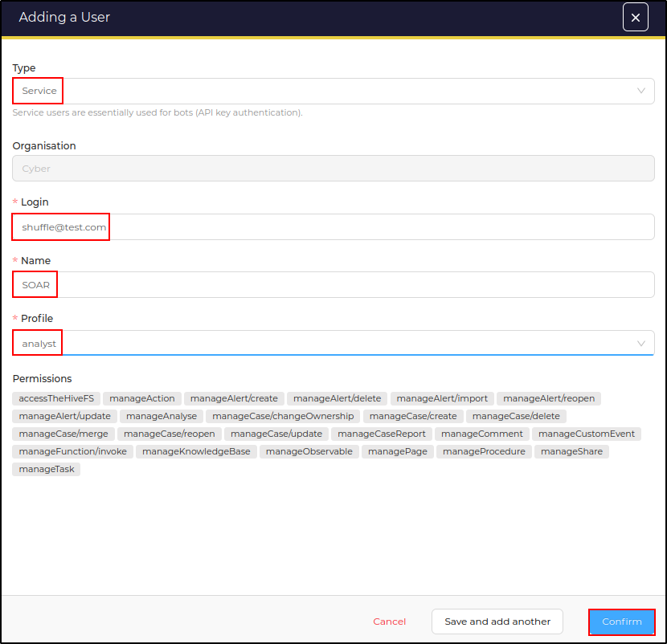Click the manageAlert/create permission tag
Viewport: 667px width, 644px height.
point(234,398)
